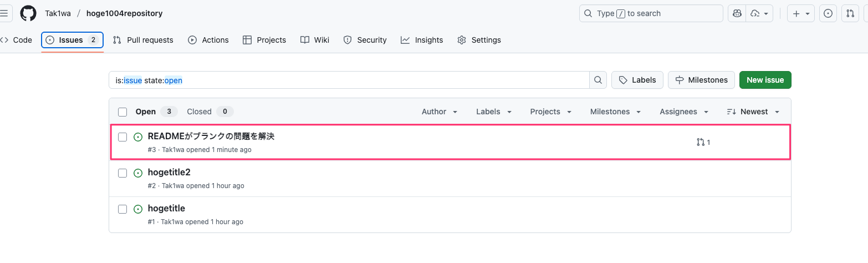Screen dimensions: 868x263
Task: Select the checkbox for hogetitle2 issue
Action: click(122, 173)
